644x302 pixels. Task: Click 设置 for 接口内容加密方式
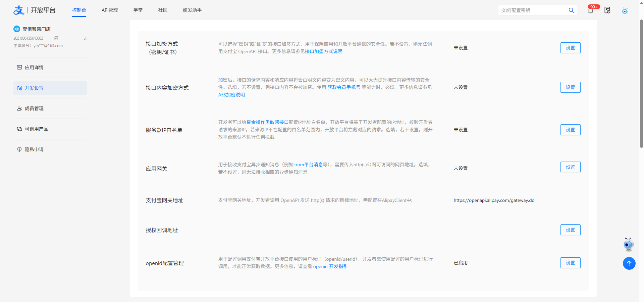[x=570, y=87]
